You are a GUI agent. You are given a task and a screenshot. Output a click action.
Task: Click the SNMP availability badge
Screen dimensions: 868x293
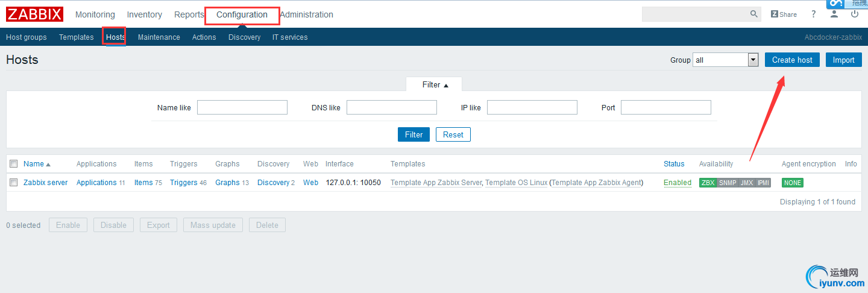[x=728, y=183]
